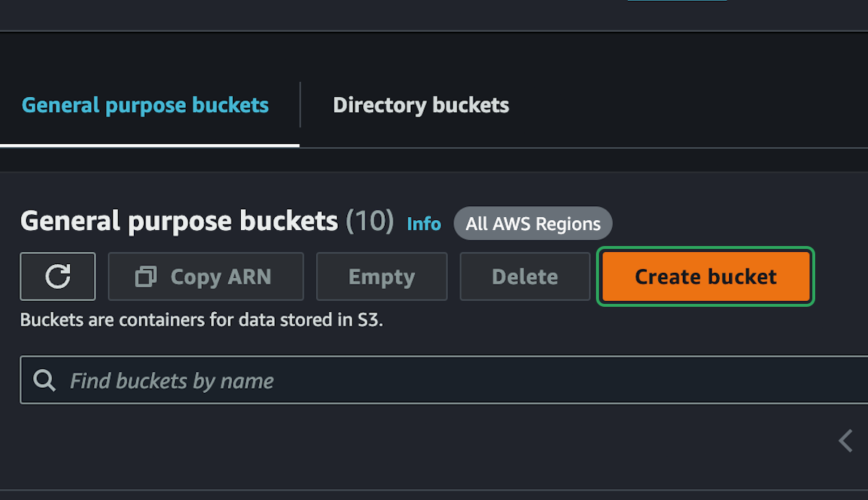Click the Copy ARN button
Image resolution: width=868 pixels, height=500 pixels.
(x=205, y=276)
